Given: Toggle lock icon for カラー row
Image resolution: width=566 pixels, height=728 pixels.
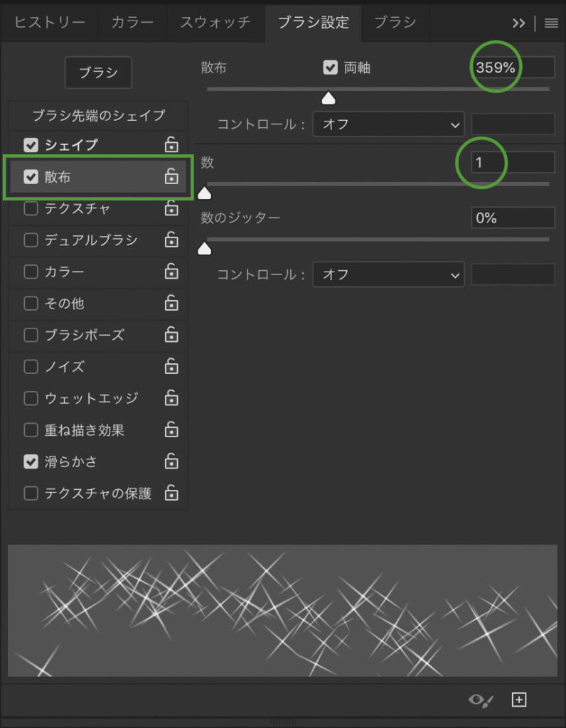Looking at the screenshot, I should coord(171,271).
